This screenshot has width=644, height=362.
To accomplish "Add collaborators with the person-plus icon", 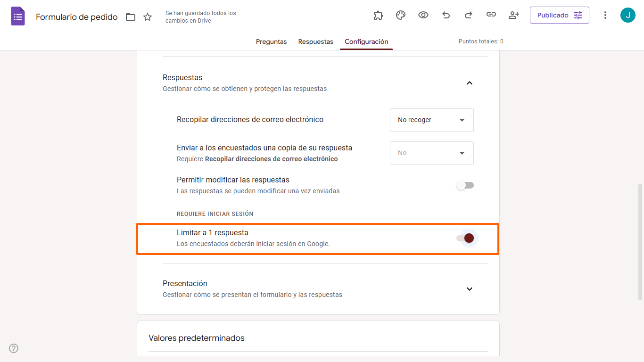I will coord(514,15).
